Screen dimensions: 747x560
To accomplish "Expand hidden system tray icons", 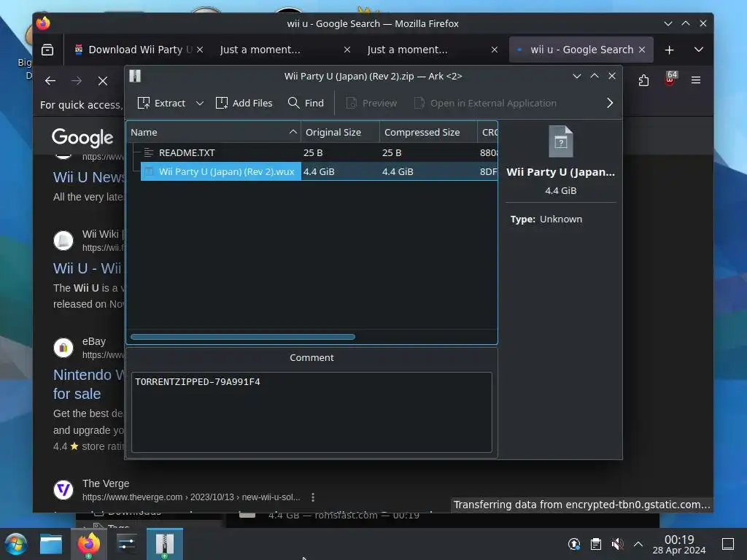I will (x=638, y=544).
